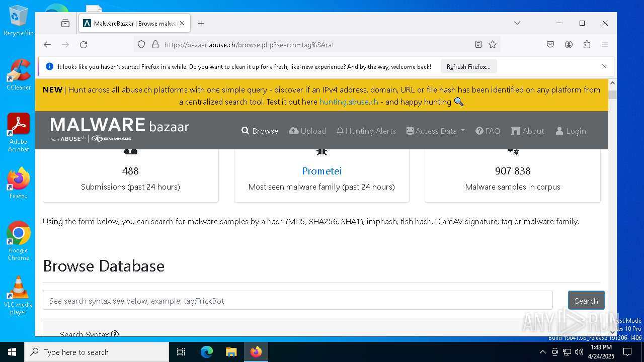The image size is (644, 362).
Task: Select the 488 submissions count text
Action: coord(130,171)
